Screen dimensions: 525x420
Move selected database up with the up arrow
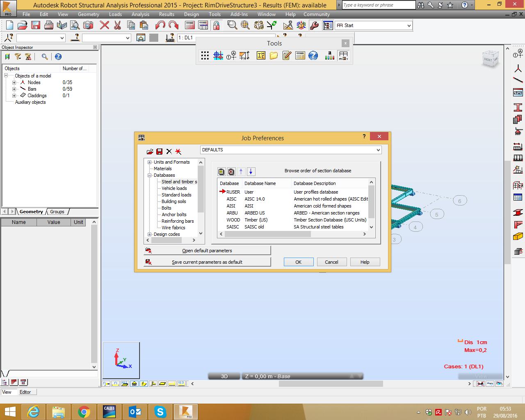tap(241, 171)
